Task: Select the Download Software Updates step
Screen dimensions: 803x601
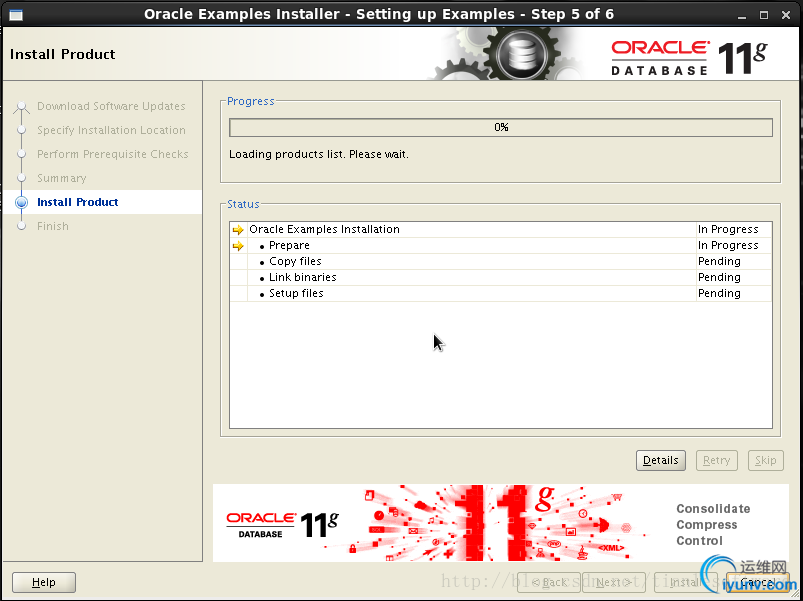Action: 111,106
